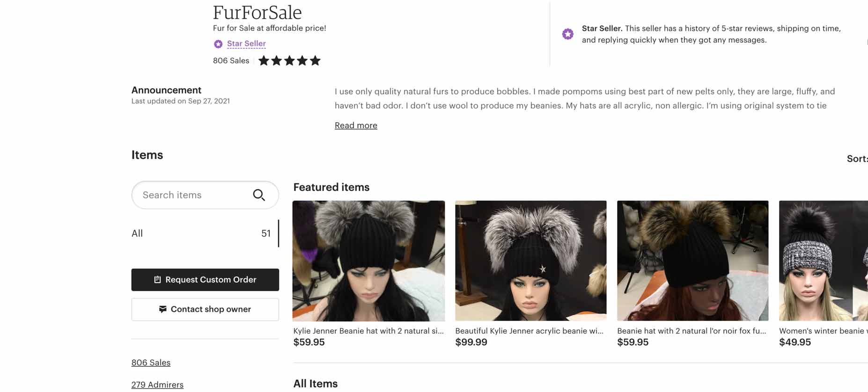Click the envelope icon on Contact shop owner
The image size is (868, 392).
pos(162,309)
